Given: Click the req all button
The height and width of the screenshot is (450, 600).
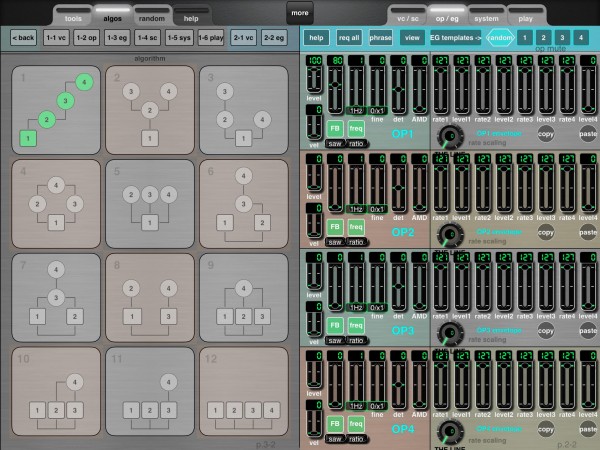Looking at the screenshot, I should click(349, 38).
